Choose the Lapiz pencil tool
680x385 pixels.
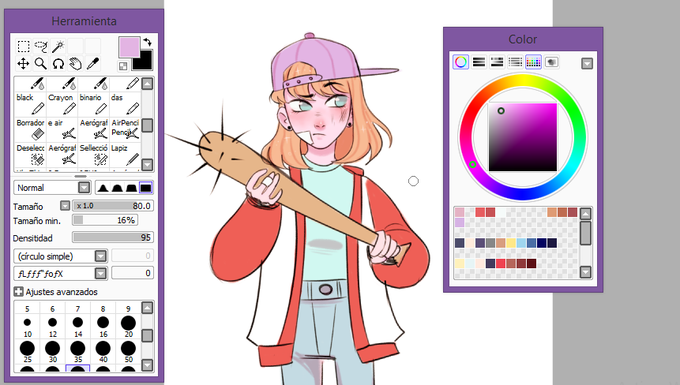click(x=125, y=154)
